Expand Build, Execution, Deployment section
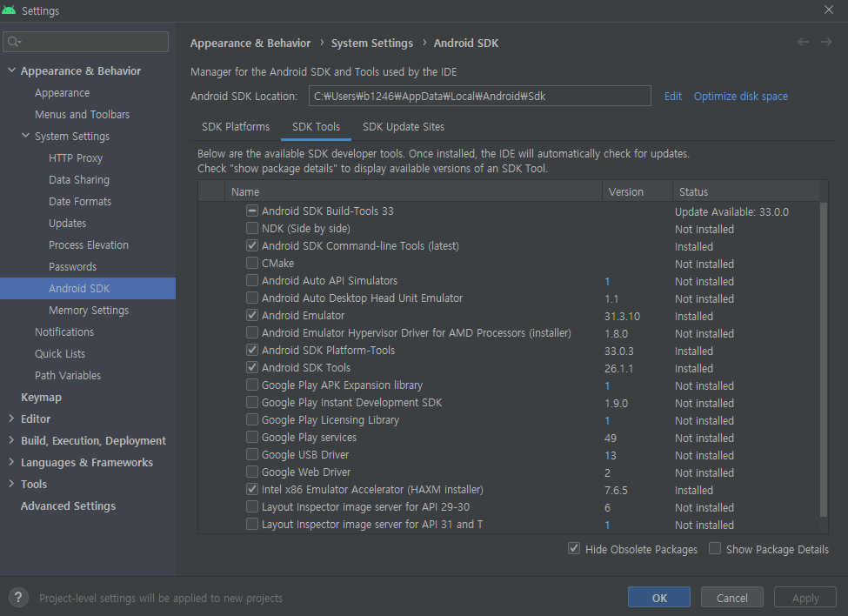The height and width of the screenshot is (616, 848). point(11,440)
